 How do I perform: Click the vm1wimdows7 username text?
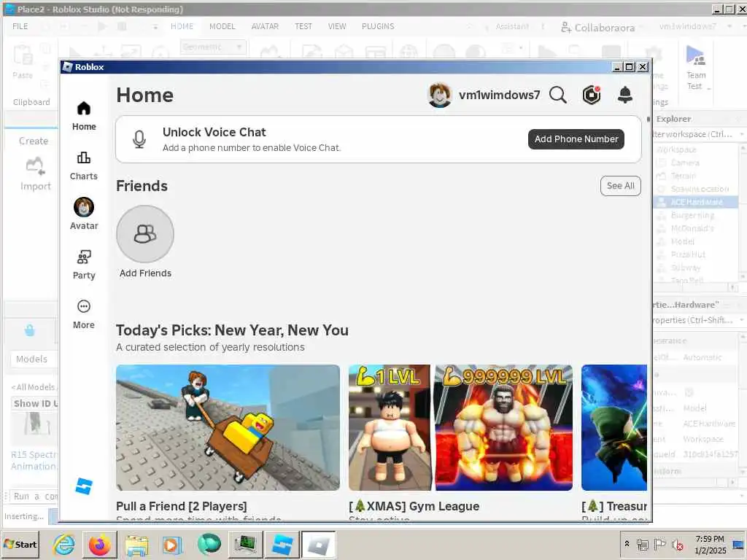coord(499,95)
